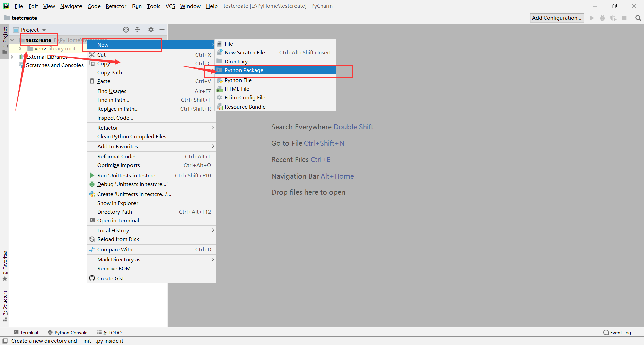Select Optimize Imports entry

click(x=151, y=165)
